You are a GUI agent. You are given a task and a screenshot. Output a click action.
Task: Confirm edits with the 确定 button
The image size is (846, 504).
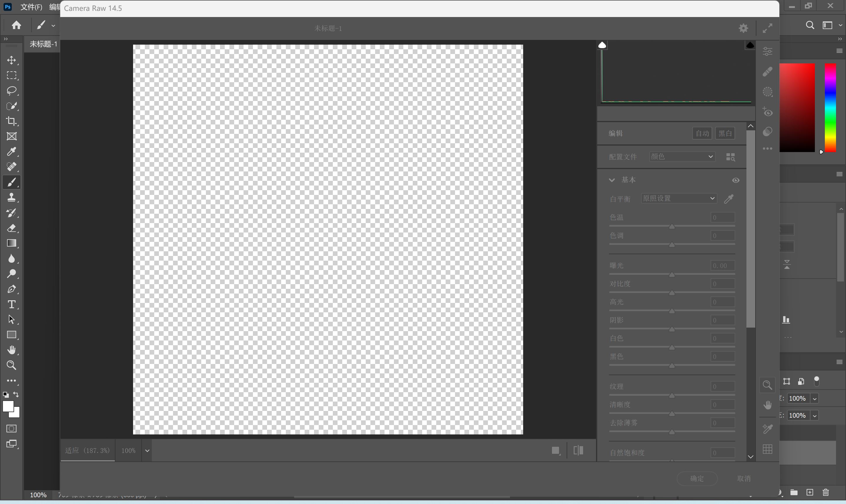pyautogui.click(x=697, y=478)
